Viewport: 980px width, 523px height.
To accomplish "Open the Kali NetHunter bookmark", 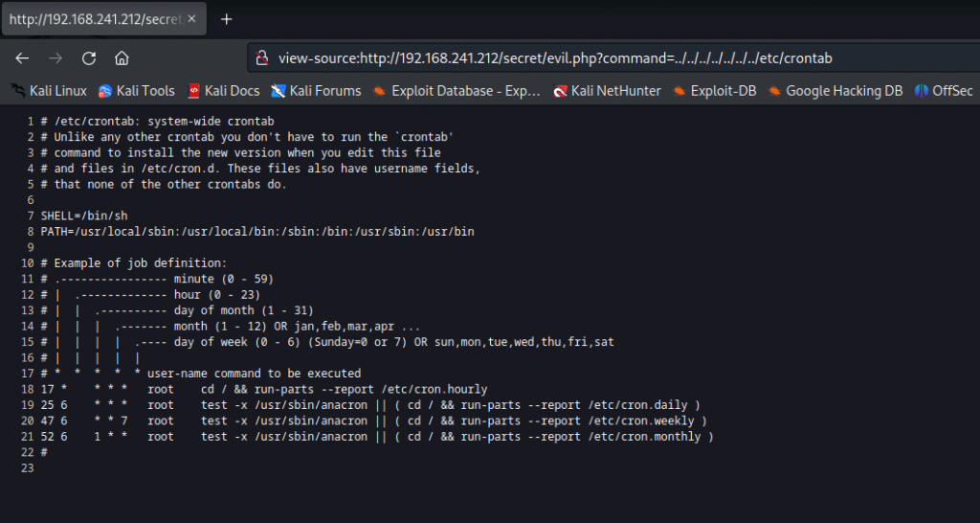I will tap(607, 91).
